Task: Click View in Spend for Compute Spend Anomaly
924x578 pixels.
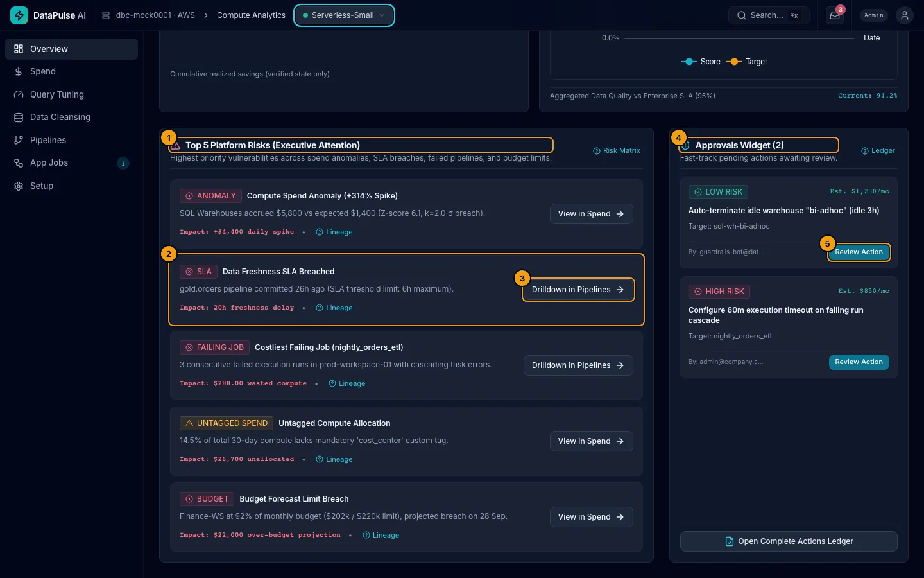Action: tap(592, 214)
